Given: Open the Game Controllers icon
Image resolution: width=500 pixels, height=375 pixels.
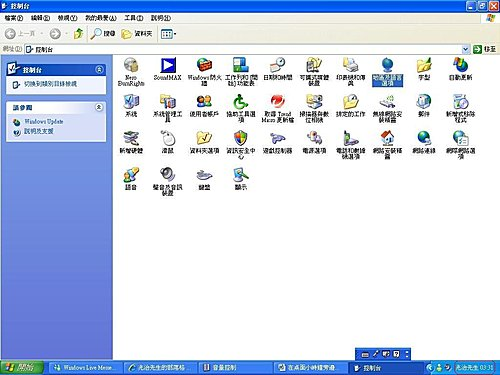Looking at the screenshot, I should pyautogui.click(x=278, y=142).
